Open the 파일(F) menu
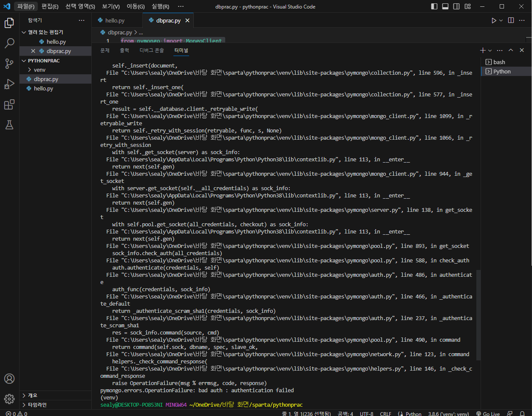This screenshot has height=416, width=532. click(x=26, y=6)
